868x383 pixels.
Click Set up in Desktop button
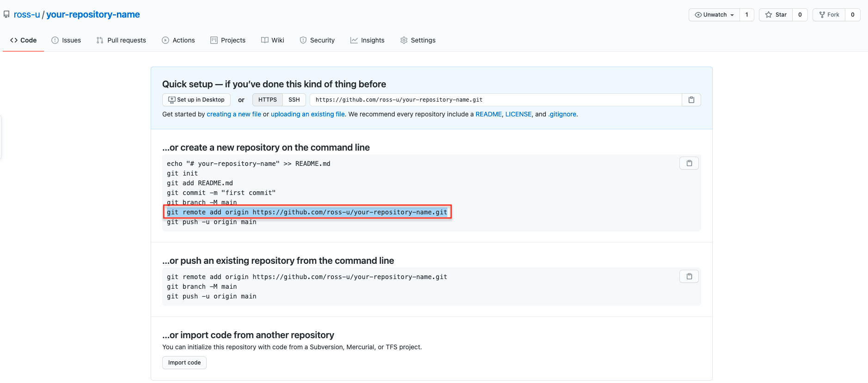196,100
